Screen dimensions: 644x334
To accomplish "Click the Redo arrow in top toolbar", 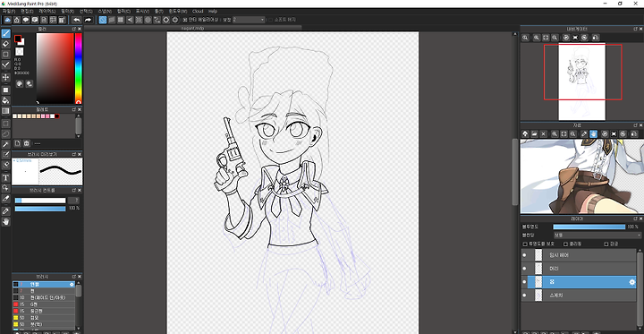I will tap(88, 20).
